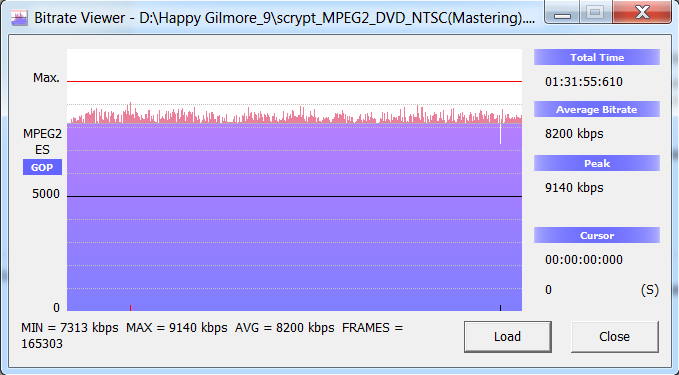Click the red Max. line on graph
The height and width of the screenshot is (375, 679).
pos(294,81)
